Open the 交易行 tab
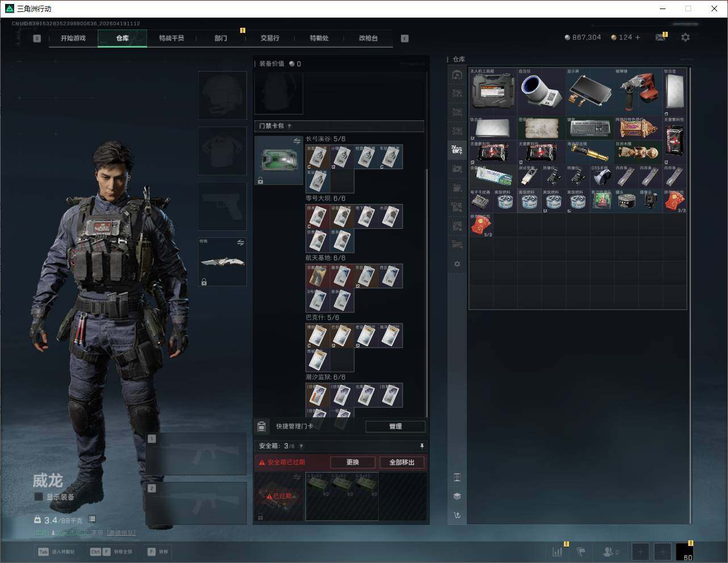 pos(270,38)
